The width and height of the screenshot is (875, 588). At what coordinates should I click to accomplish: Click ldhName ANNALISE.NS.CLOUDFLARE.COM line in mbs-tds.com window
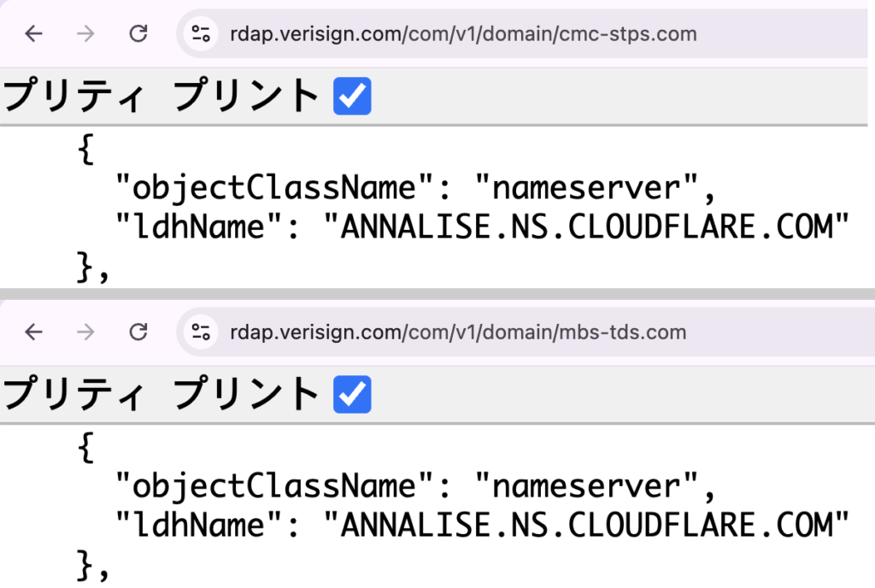[482, 526]
